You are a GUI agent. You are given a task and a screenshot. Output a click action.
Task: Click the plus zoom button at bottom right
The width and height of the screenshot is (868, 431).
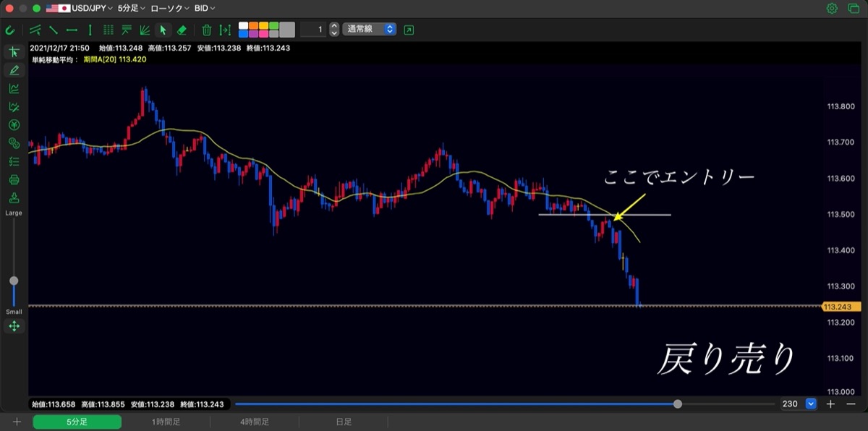831,404
